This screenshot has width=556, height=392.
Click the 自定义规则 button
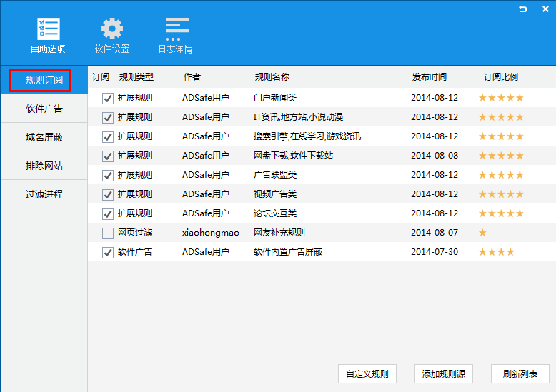[x=367, y=373]
